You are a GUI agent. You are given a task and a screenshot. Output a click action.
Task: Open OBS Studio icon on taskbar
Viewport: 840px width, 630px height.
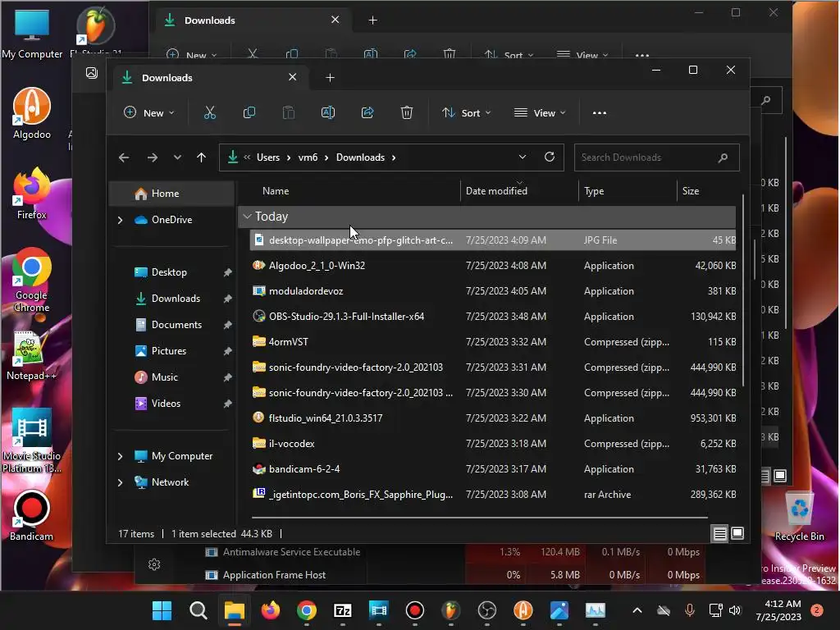(487, 610)
